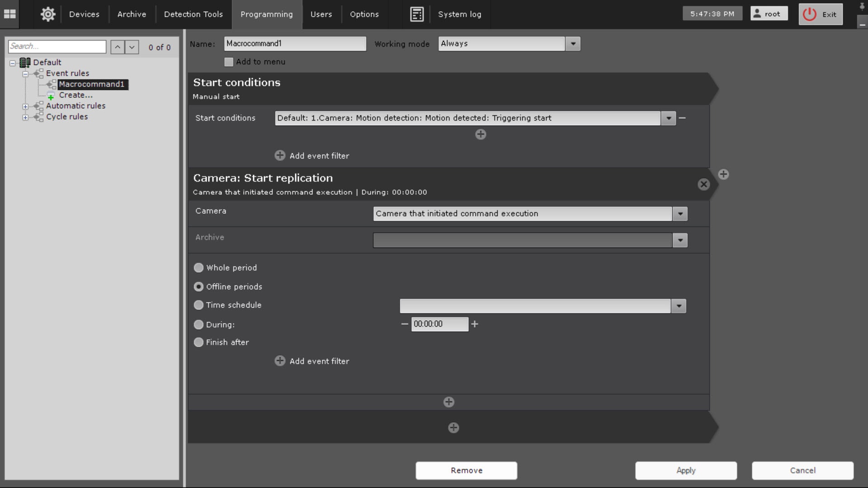Click the macro Name input field

tap(295, 44)
